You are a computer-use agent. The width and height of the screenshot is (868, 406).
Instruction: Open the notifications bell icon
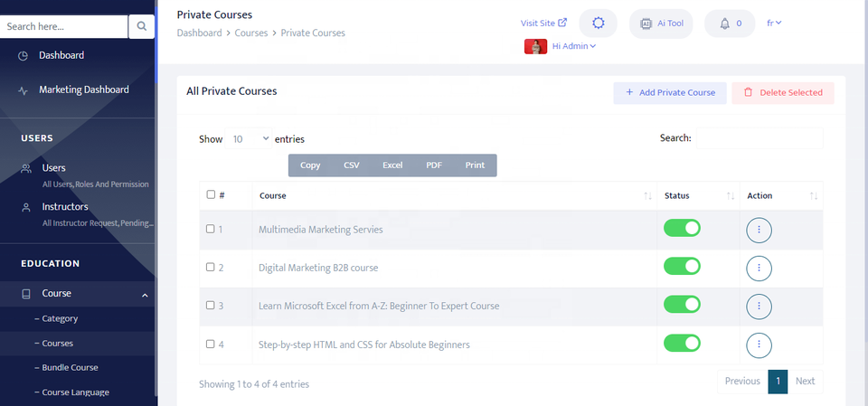click(x=729, y=24)
